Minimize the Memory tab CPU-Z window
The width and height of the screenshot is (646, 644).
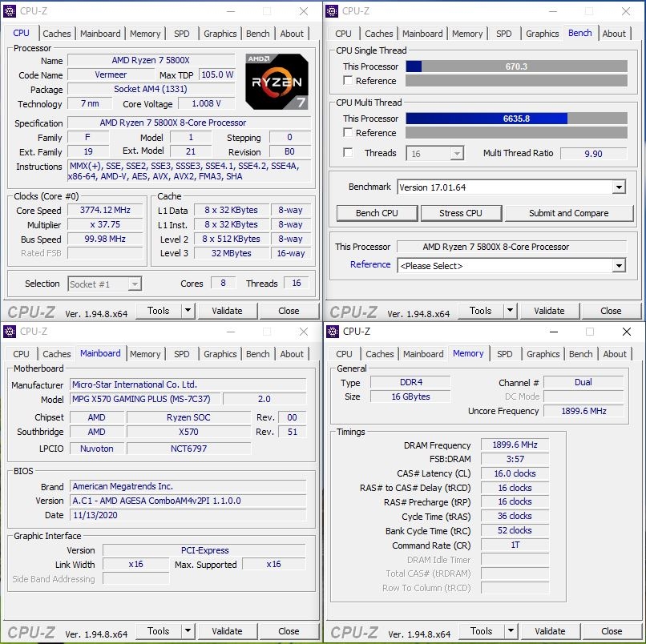tap(554, 332)
